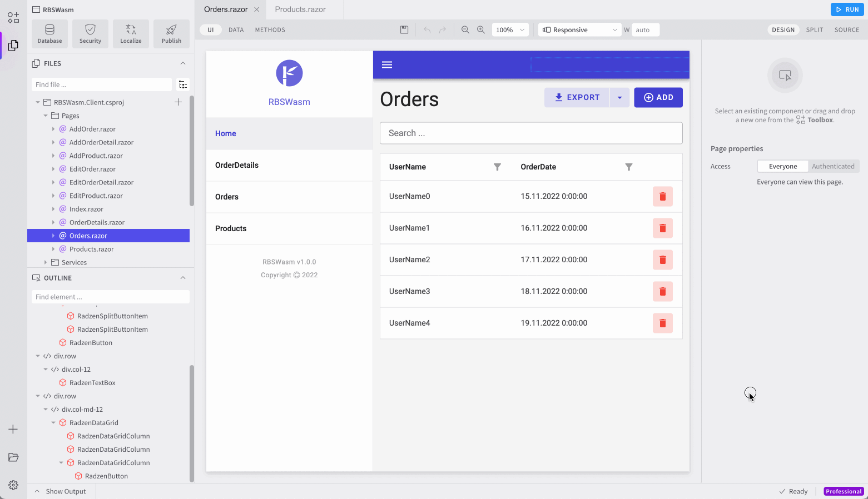Open the DATA tab
Viewport: 868px width, 499px height.
(x=236, y=30)
